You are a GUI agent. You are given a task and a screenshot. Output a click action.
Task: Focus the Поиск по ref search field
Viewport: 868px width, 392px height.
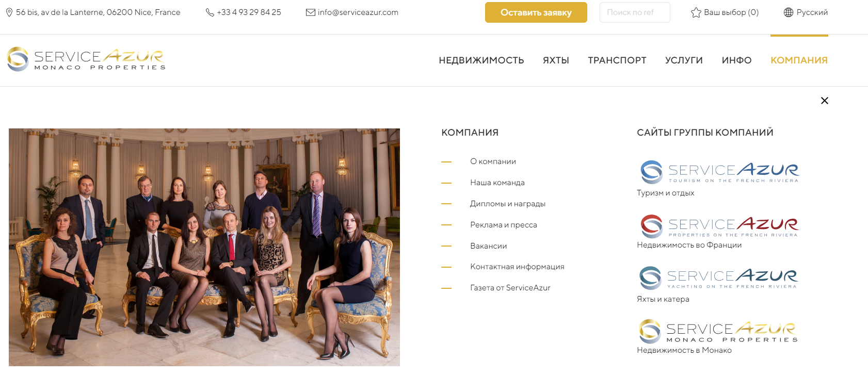635,12
